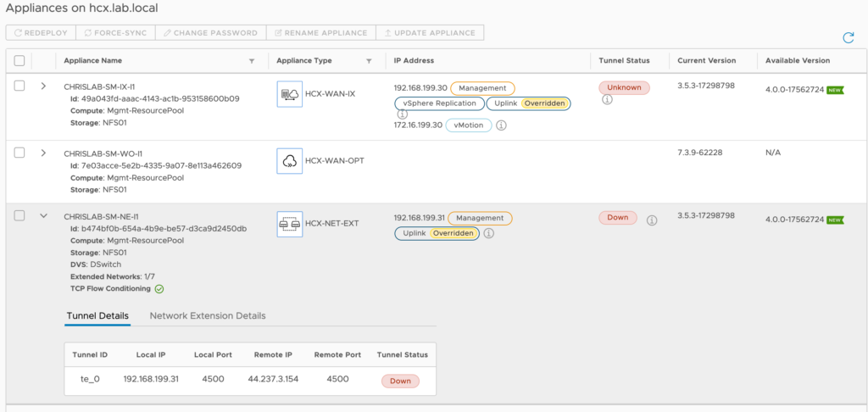This screenshot has width=868, height=412.
Task: Click remote IP 44.237.3.154 cell
Action: pyautogui.click(x=273, y=381)
